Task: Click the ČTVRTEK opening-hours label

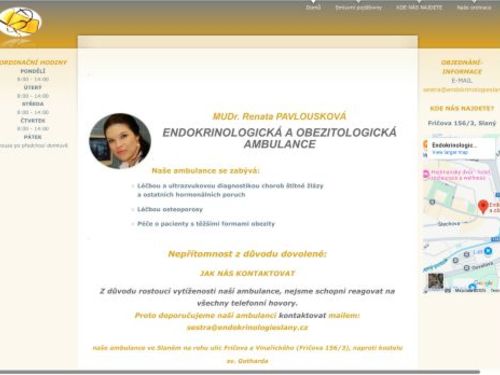Action: click(33, 120)
